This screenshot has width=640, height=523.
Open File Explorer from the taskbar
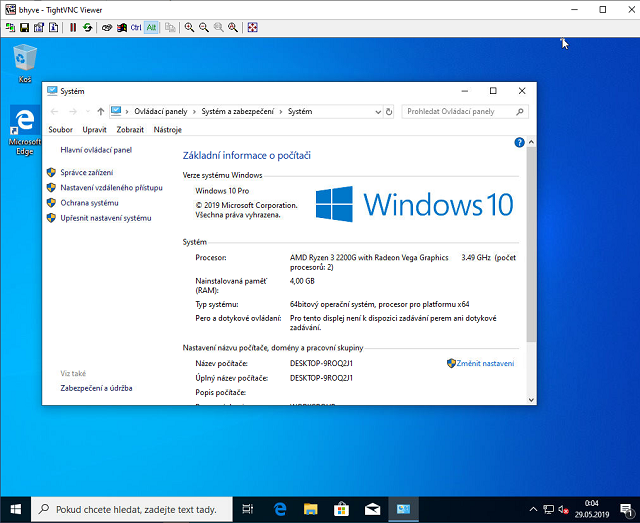tap(311, 509)
